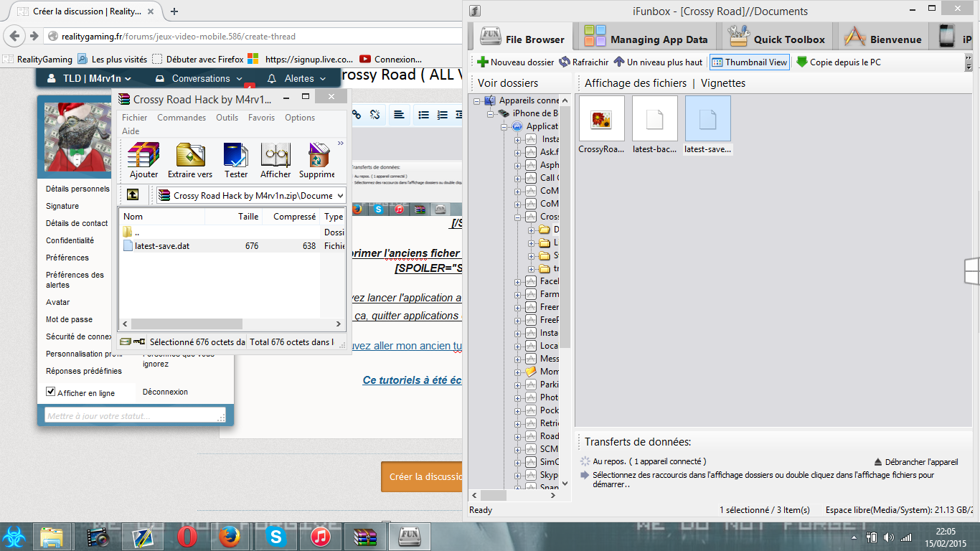Open Opera from the taskbar

click(187, 537)
